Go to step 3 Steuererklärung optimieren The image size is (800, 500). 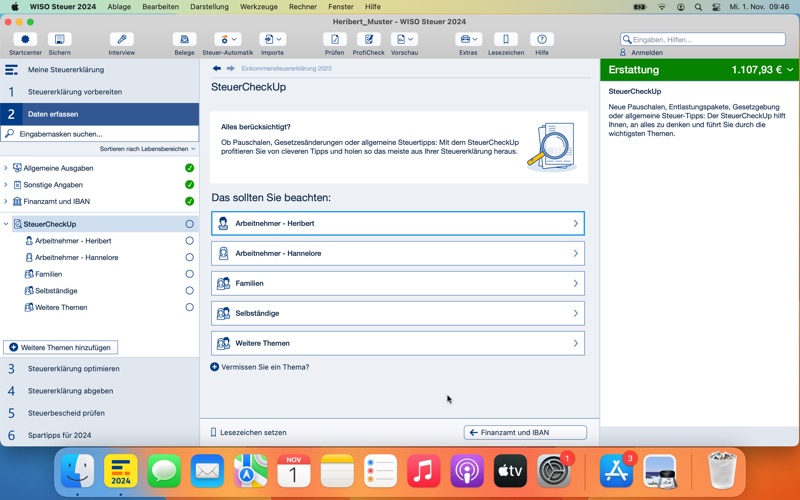(99, 368)
